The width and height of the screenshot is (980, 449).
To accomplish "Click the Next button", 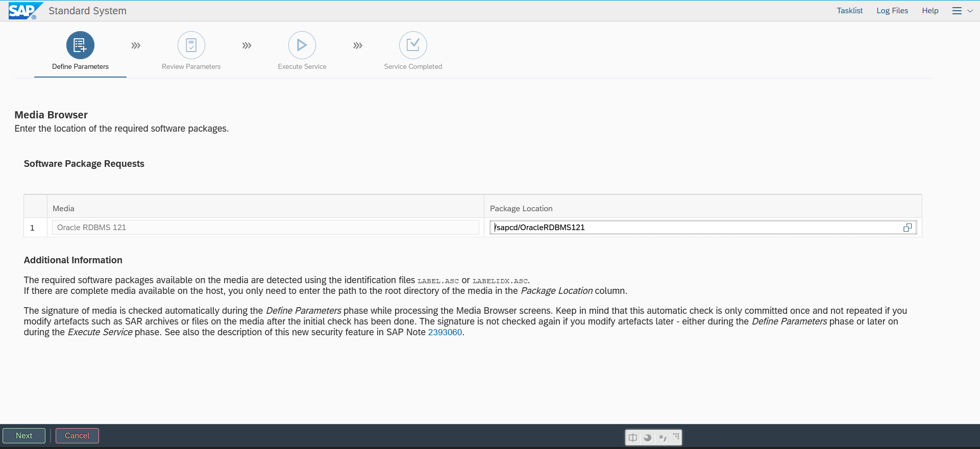I will [24, 436].
